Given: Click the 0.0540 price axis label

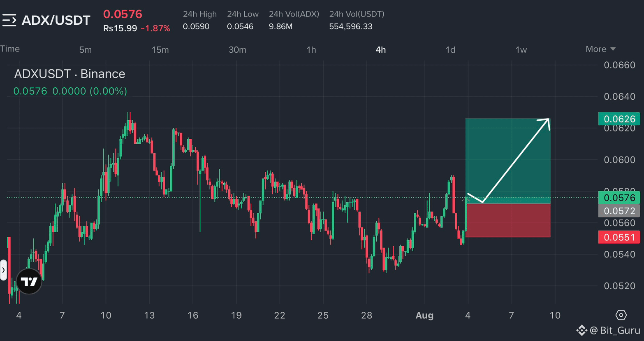Looking at the screenshot, I should [x=620, y=255].
